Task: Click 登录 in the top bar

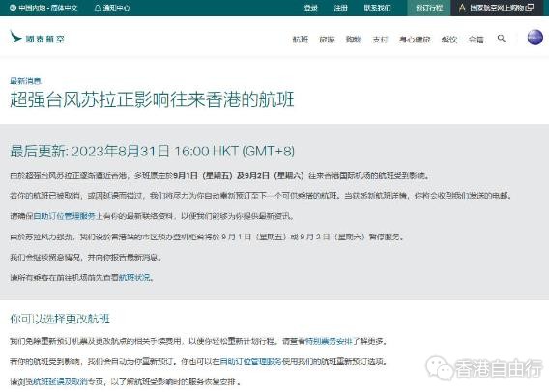Action: [x=310, y=8]
